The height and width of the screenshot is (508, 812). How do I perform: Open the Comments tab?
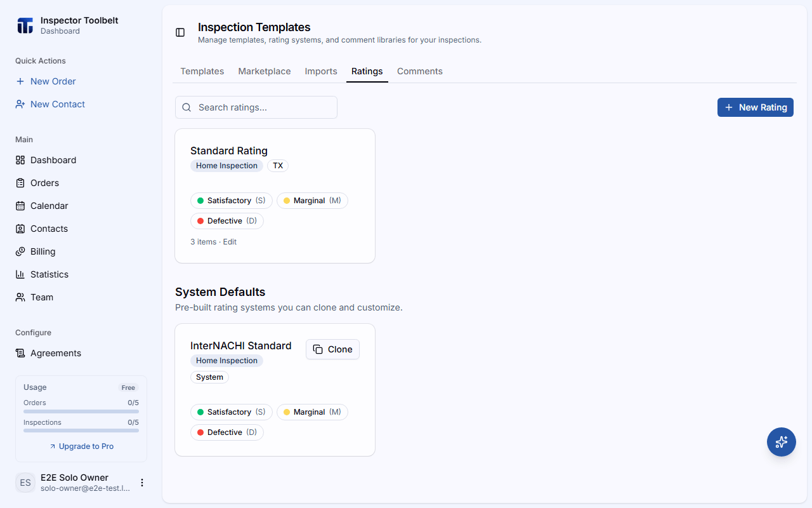420,71
